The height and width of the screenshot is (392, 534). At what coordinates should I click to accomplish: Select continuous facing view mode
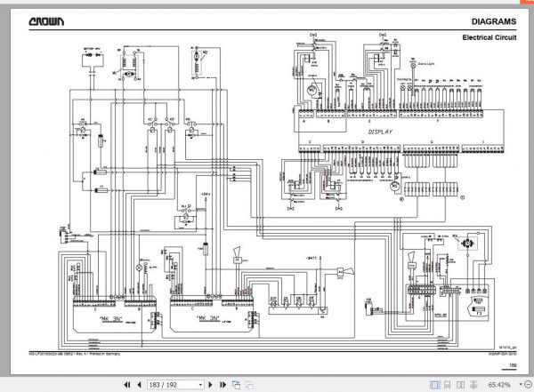[473, 385]
